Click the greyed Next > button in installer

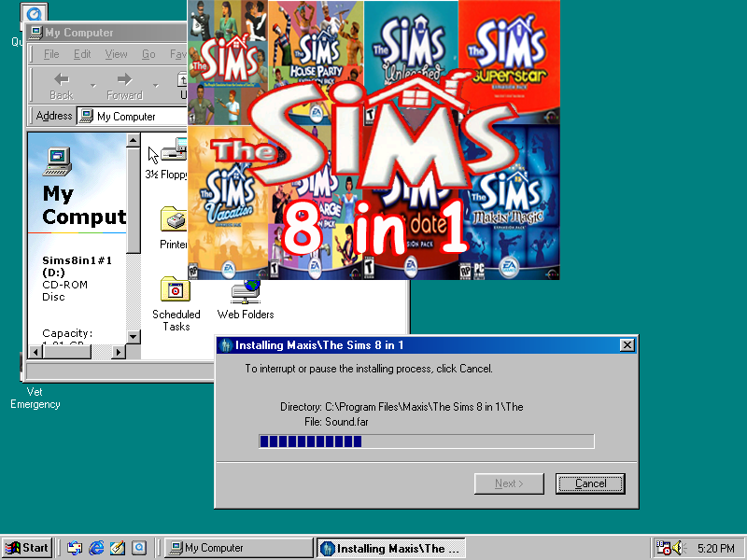(509, 483)
